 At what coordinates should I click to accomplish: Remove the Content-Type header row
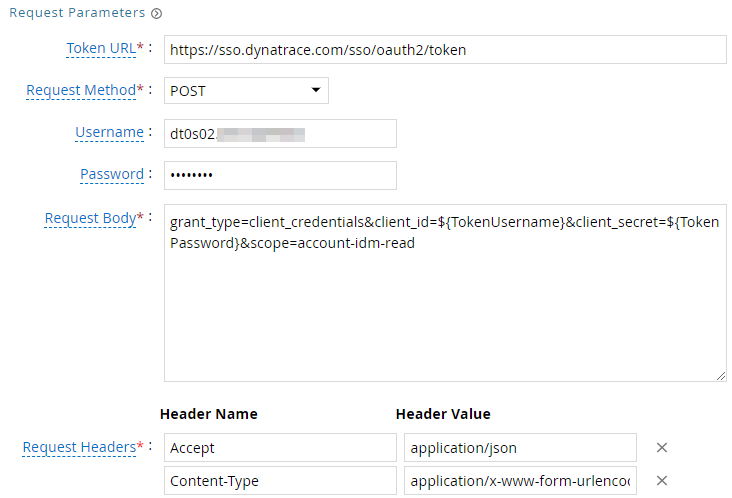pos(662,481)
